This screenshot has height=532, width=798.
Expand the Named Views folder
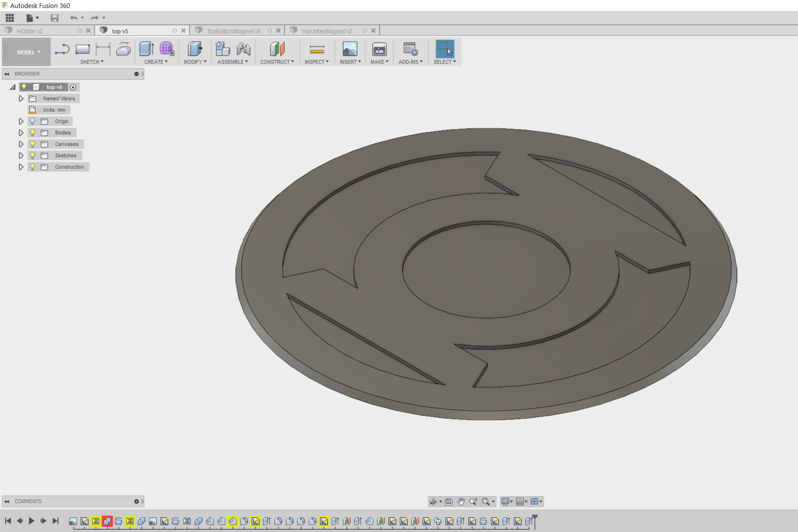(21, 98)
